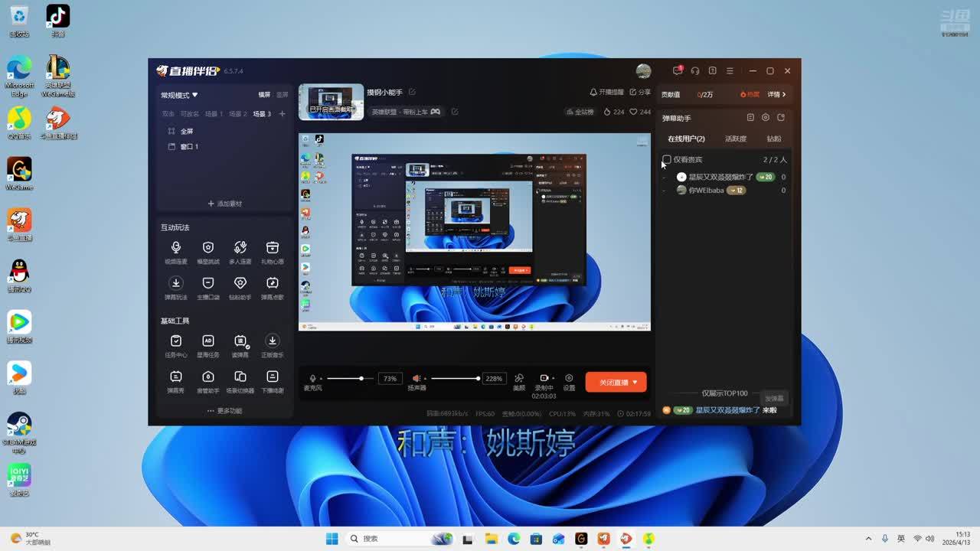Open the 美颜 beauty filter icon
The height and width of the screenshot is (551, 980).
[519, 378]
